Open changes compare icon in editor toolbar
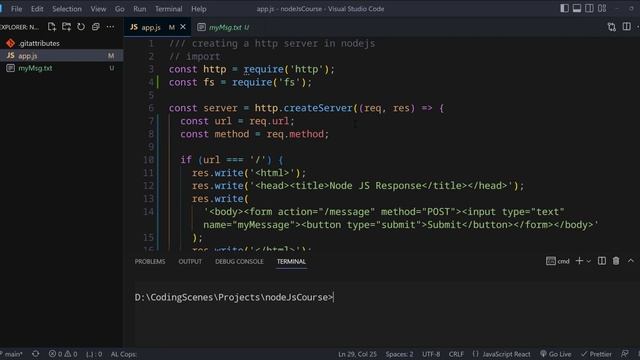 (611, 27)
